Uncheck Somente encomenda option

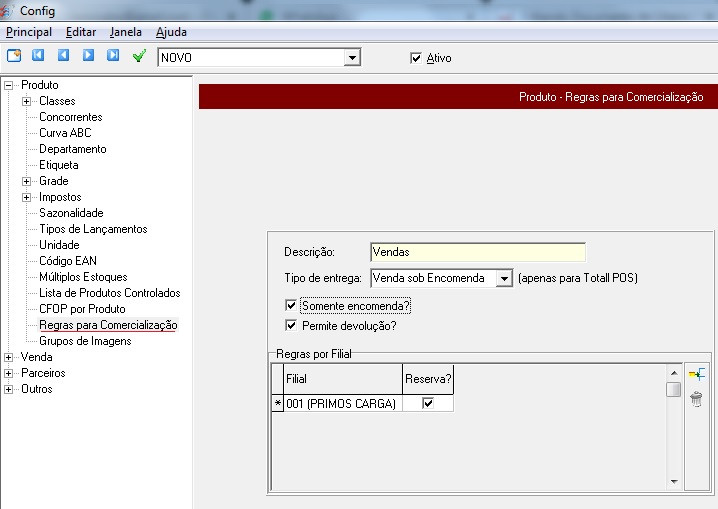[292, 305]
